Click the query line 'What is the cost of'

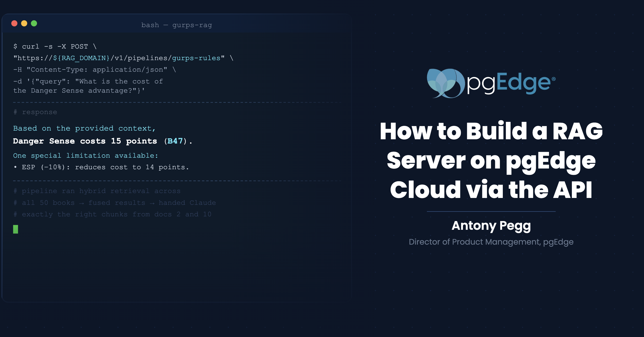pyautogui.click(x=88, y=82)
